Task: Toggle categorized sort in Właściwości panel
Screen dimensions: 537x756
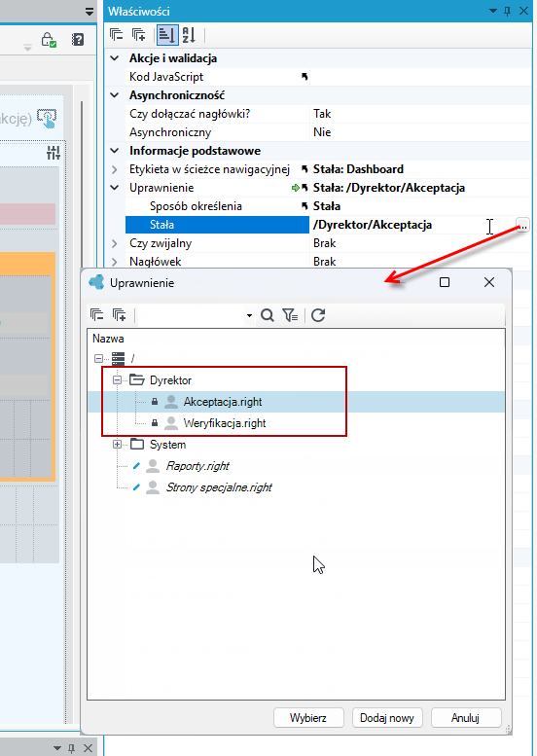Action: tap(167, 35)
